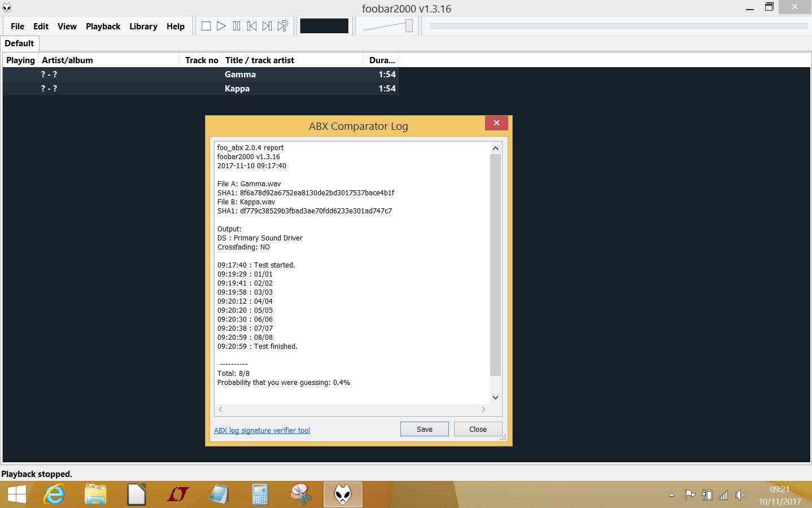The width and height of the screenshot is (812, 508).
Task: Click the foobar2000 taskbar icon
Action: (343, 495)
